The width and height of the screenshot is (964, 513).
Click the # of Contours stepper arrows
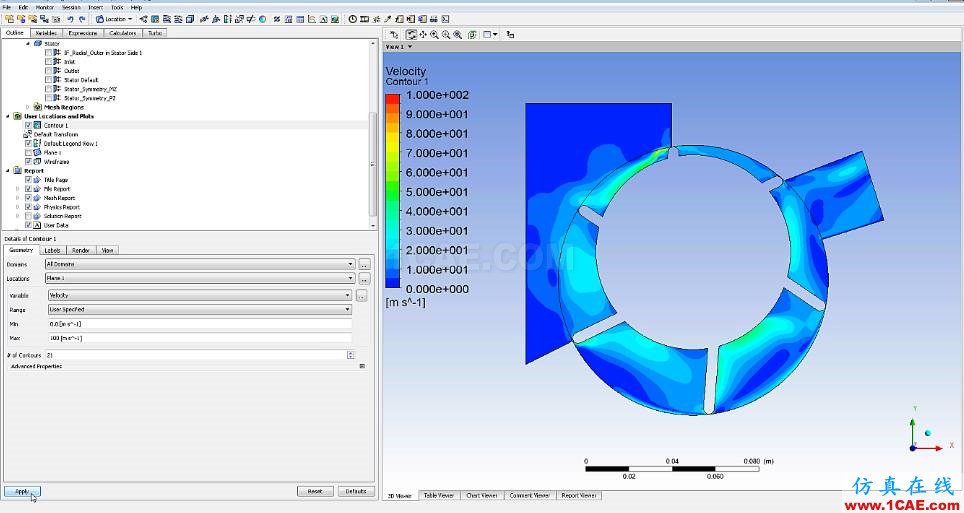tap(350, 355)
